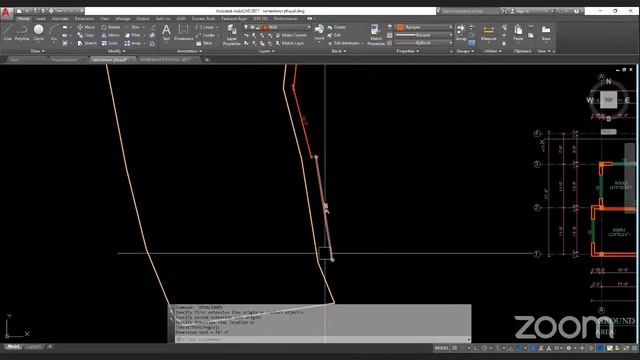
Task: Switch to the Home ribbon tab
Action: 23,19
